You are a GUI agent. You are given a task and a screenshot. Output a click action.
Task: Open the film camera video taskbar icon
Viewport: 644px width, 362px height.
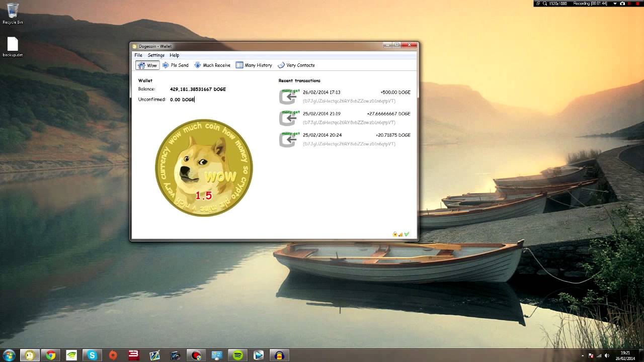175,355
